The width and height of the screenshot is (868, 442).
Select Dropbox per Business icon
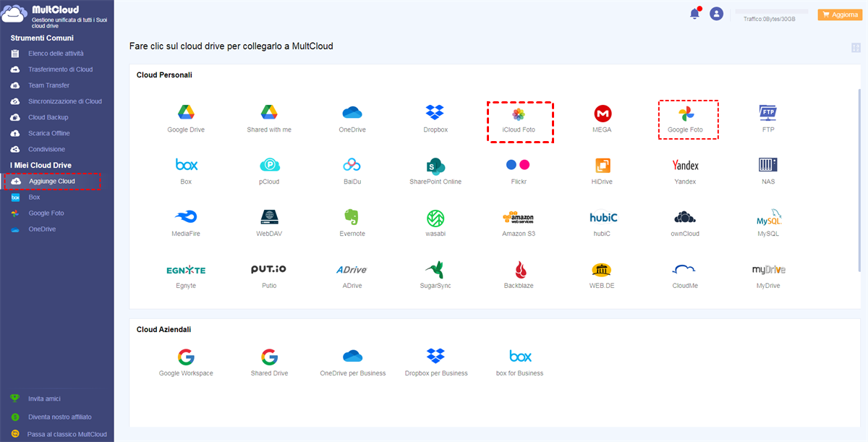[435, 357]
